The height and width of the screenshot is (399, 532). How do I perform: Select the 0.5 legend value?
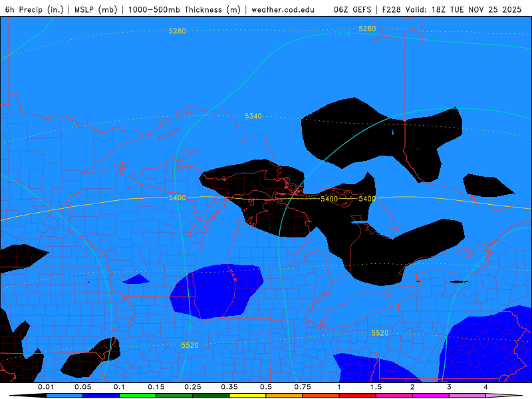coord(266,387)
